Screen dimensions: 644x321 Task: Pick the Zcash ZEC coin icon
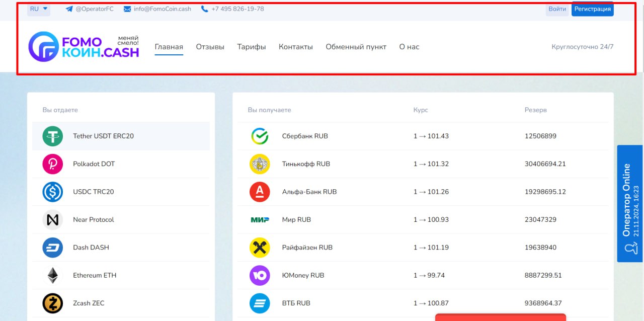tap(53, 303)
